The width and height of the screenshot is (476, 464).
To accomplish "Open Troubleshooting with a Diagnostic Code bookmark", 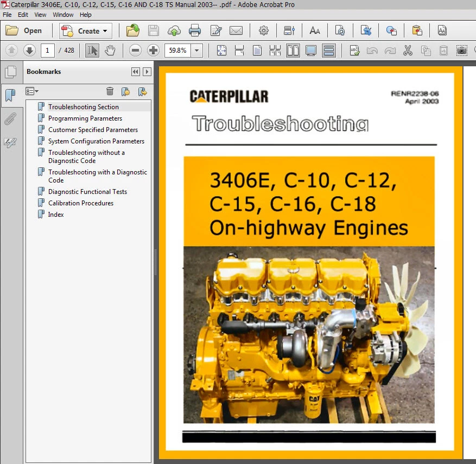I will click(x=98, y=176).
